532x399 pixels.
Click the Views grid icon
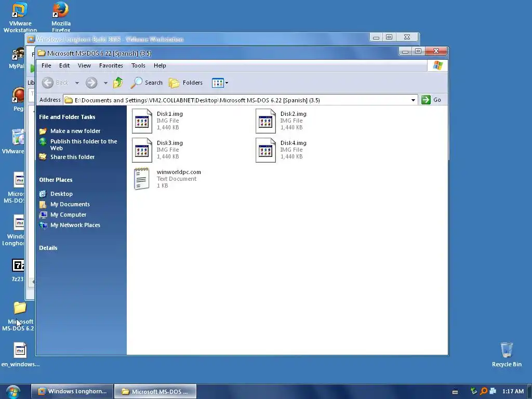218,83
